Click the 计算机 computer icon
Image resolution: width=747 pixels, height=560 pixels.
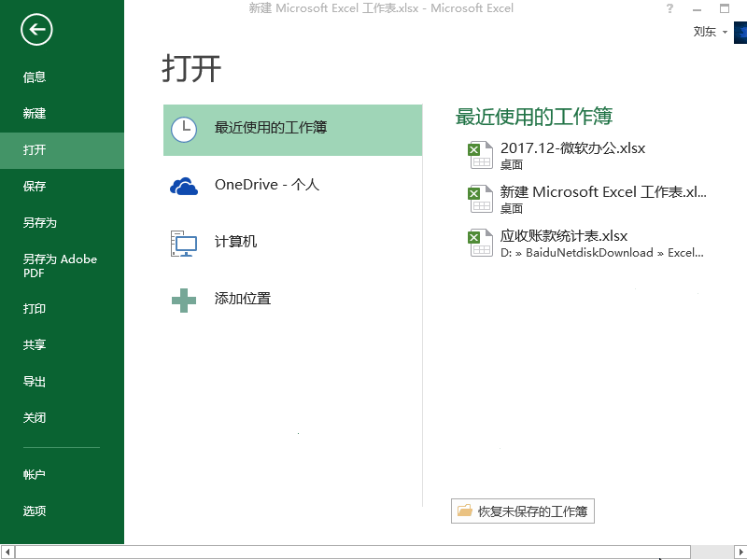tap(184, 243)
